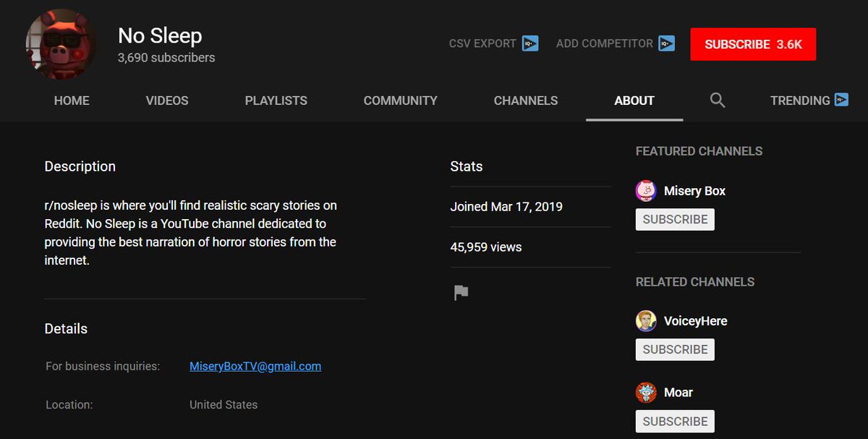
Task: Open the Moar channel name
Action: pos(678,393)
